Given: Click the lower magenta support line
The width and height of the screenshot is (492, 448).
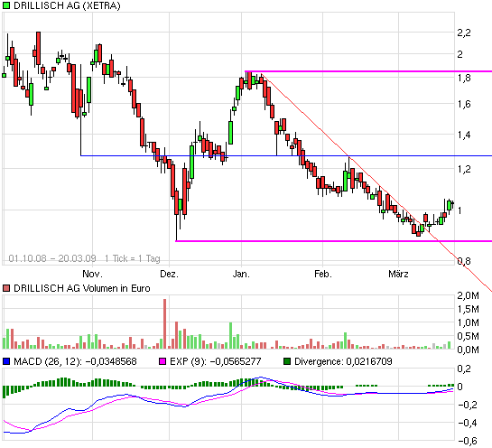Looking at the screenshot, I should click(x=333, y=241).
